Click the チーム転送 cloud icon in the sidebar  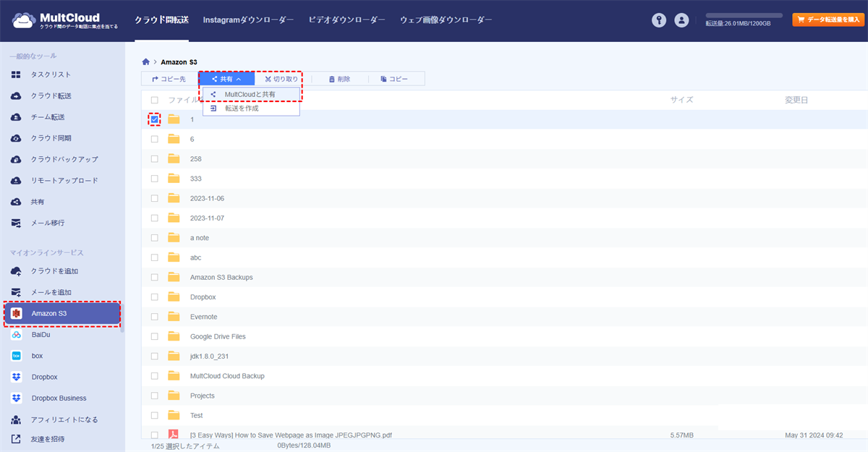coord(16,117)
